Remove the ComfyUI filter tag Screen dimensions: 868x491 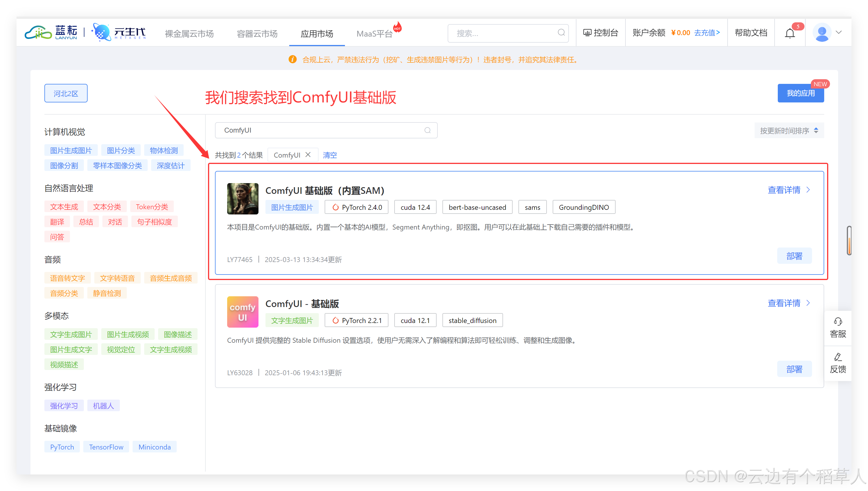308,155
